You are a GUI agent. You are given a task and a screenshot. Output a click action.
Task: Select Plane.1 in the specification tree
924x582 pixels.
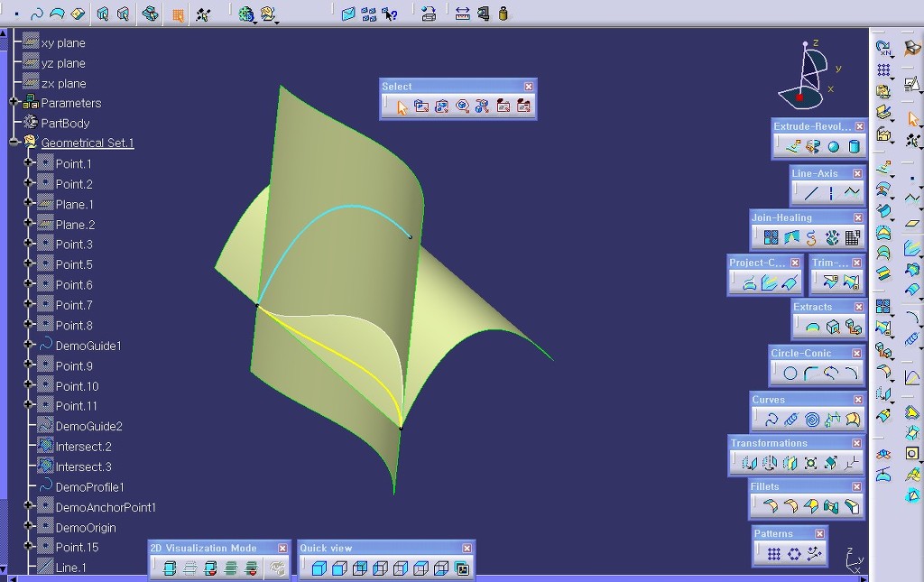point(74,204)
